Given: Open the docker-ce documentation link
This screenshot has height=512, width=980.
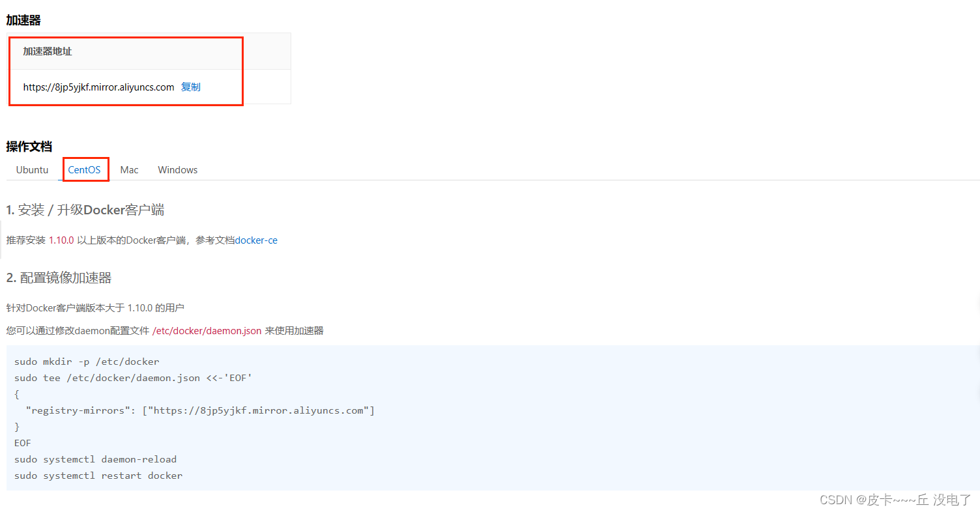Looking at the screenshot, I should pos(256,240).
